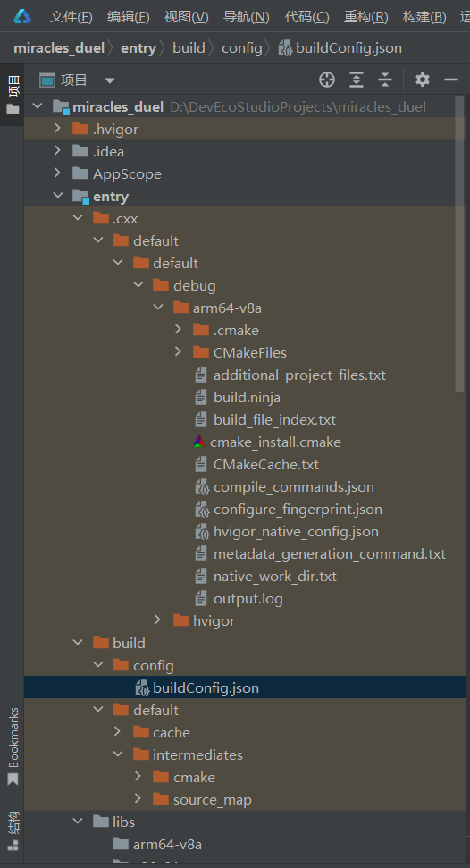Viewport: 470px width, 868px height.
Task: Hide the project panel with minus icon
Action: pos(451,80)
